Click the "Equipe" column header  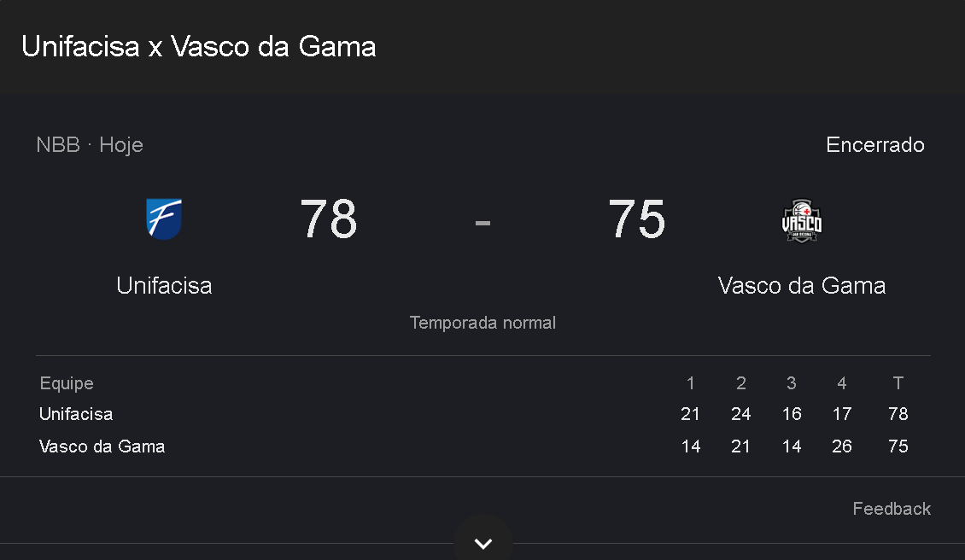tap(67, 383)
